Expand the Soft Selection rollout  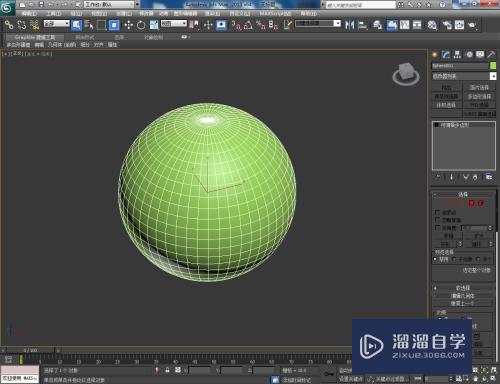click(x=463, y=288)
